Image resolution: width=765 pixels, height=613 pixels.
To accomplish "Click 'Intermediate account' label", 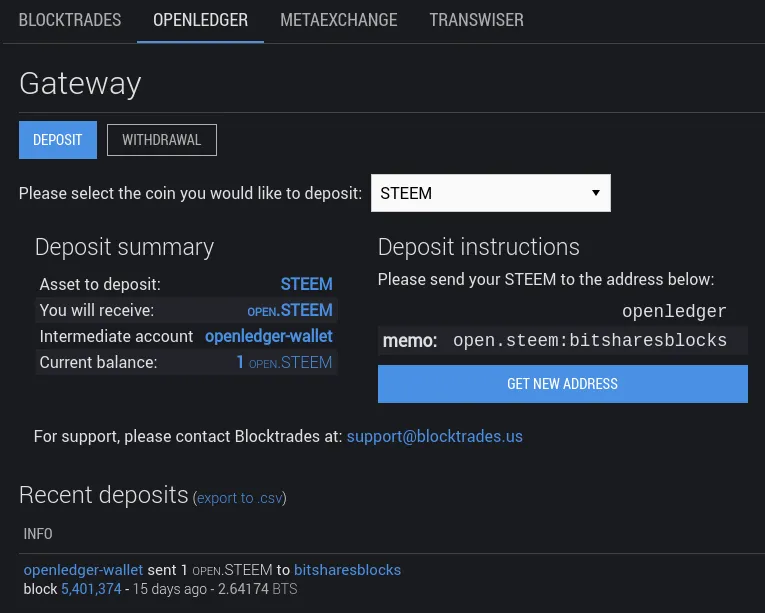I will [116, 336].
